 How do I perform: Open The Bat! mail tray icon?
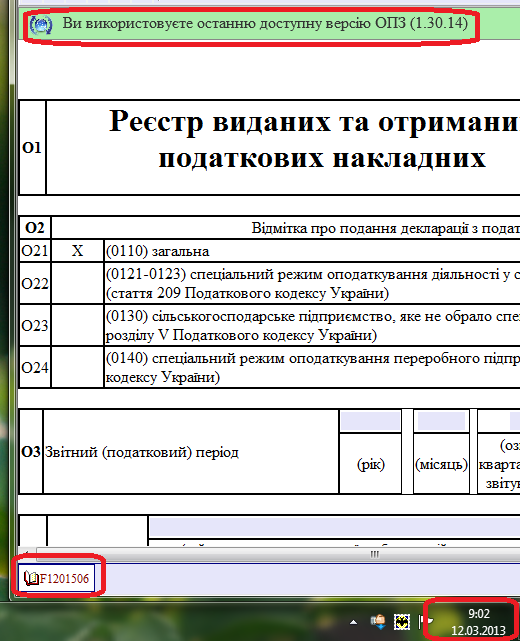click(402, 622)
